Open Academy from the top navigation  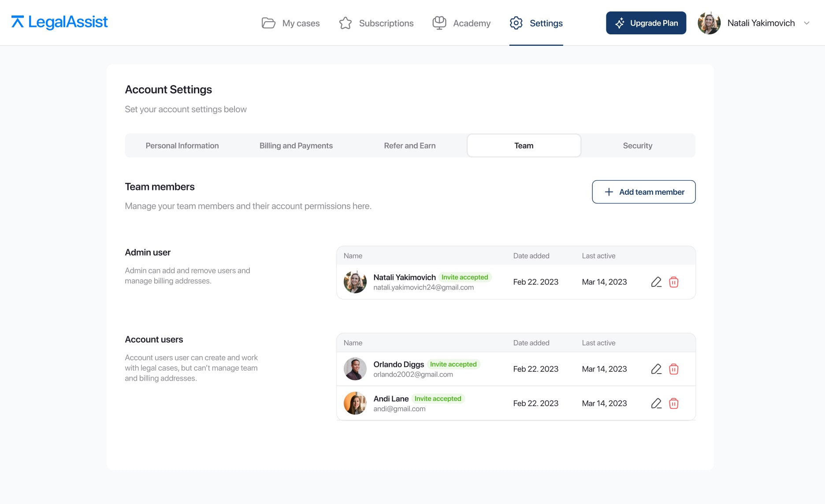(461, 23)
